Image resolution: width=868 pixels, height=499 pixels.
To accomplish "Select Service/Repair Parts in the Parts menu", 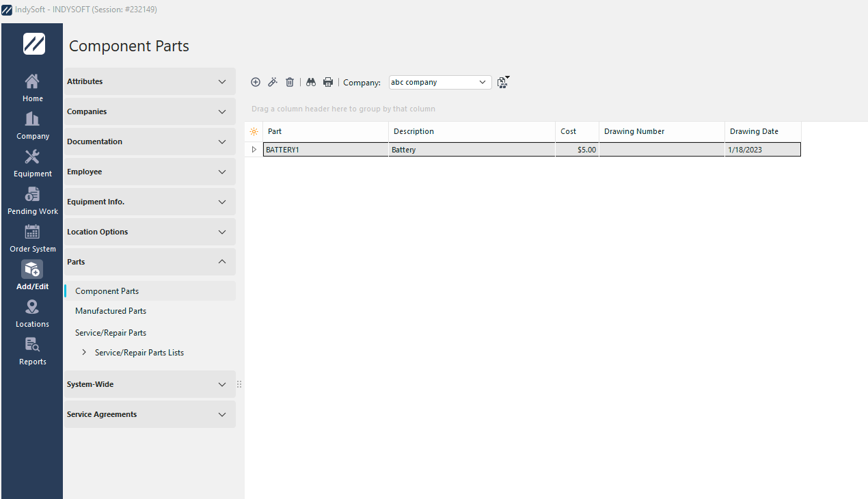I will [111, 333].
